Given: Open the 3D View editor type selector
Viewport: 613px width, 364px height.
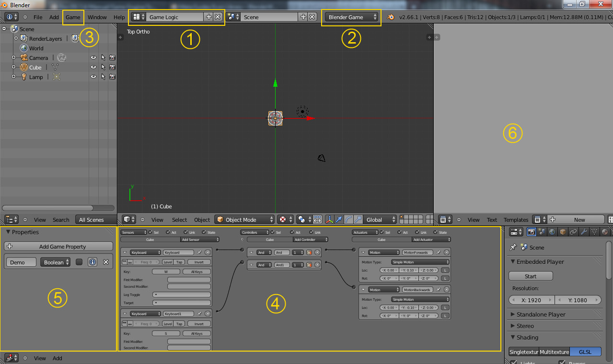Looking at the screenshot, I should (x=130, y=219).
